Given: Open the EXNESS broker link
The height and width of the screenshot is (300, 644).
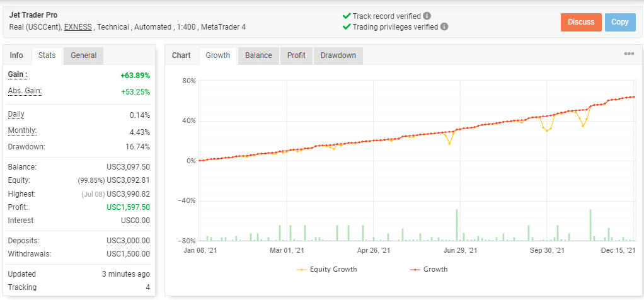Looking at the screenshot, I should click(x=78, y=27).
